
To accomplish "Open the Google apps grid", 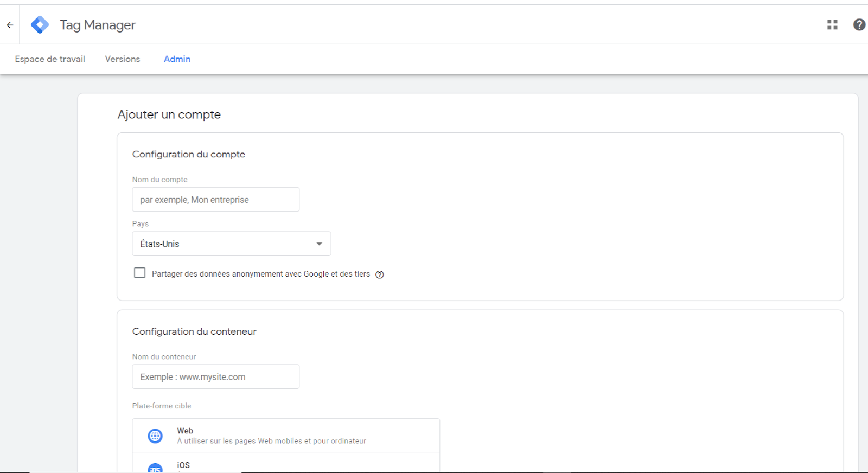I will (x=832, y=25).
